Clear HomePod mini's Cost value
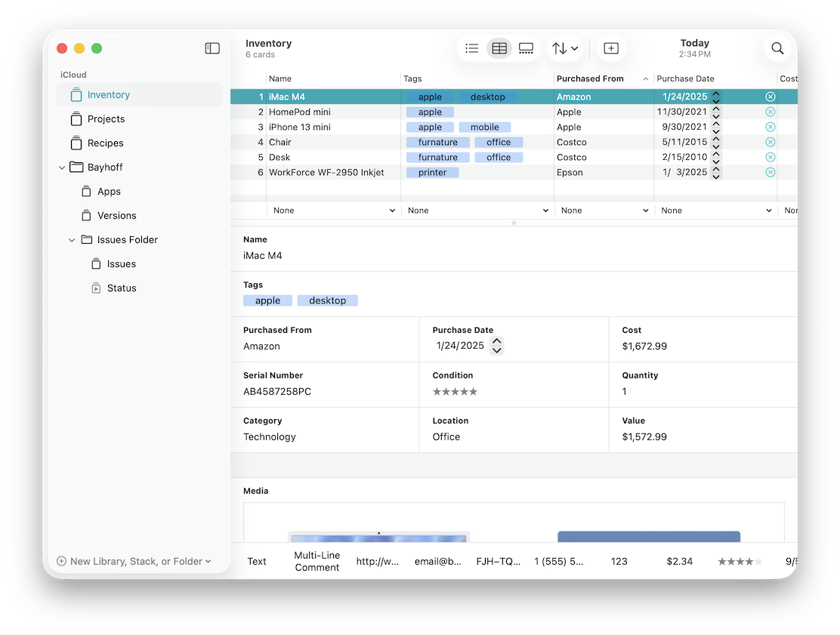 (x=770, y=112)
